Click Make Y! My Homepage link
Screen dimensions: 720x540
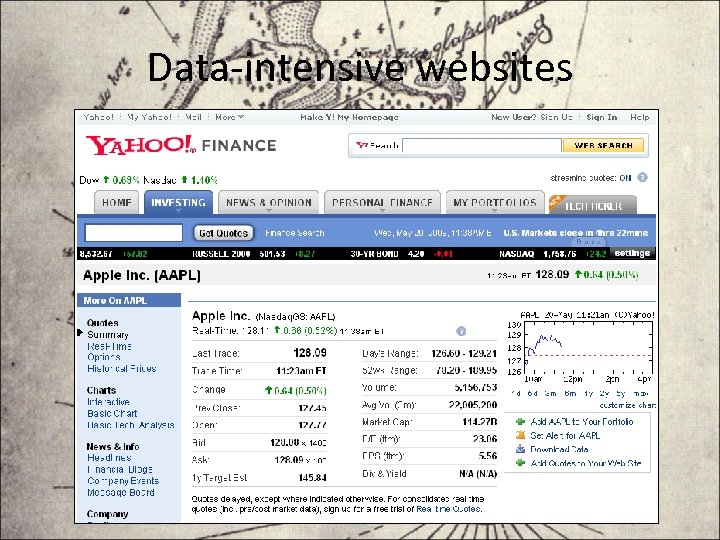click(349, 117)
